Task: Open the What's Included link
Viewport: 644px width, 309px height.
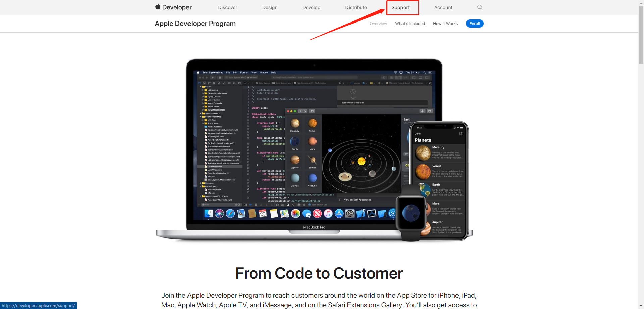Action: pyautogui.click(x=410, y=24)
